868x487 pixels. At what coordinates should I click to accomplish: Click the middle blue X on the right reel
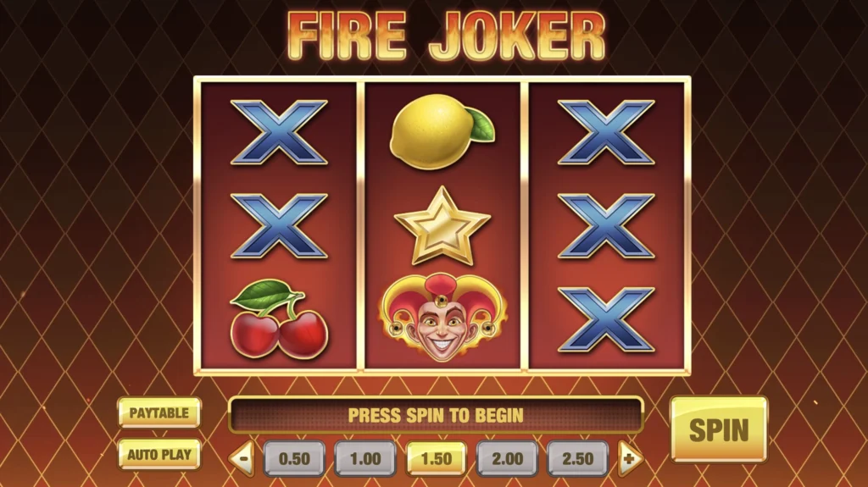point(606,226)
